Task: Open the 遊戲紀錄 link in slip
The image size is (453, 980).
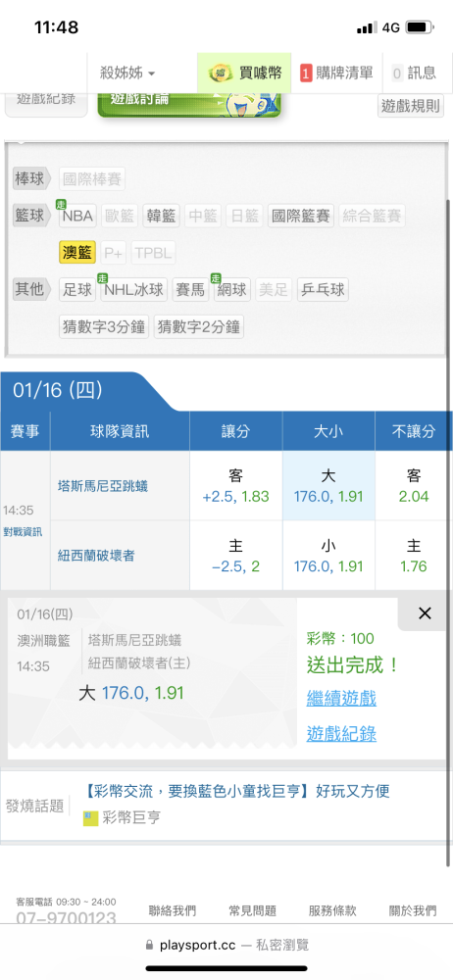Action: pyautogui.click(x=341, y=734)
